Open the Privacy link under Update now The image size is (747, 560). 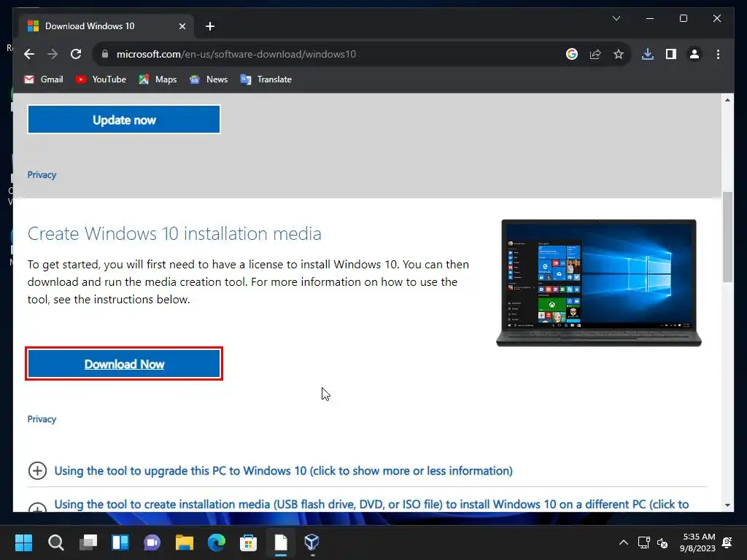[x=42, y=175]
